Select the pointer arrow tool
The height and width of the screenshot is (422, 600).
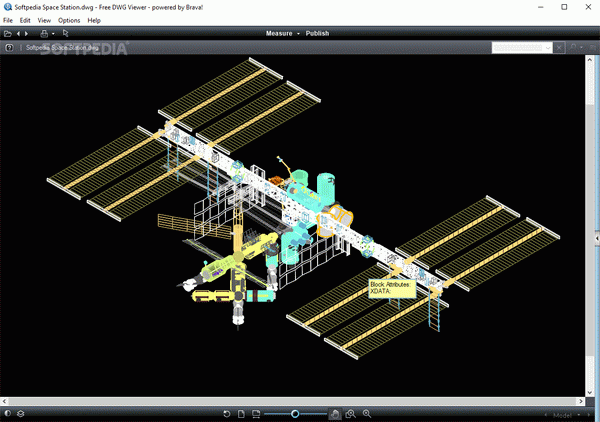(x=65, y=33)
